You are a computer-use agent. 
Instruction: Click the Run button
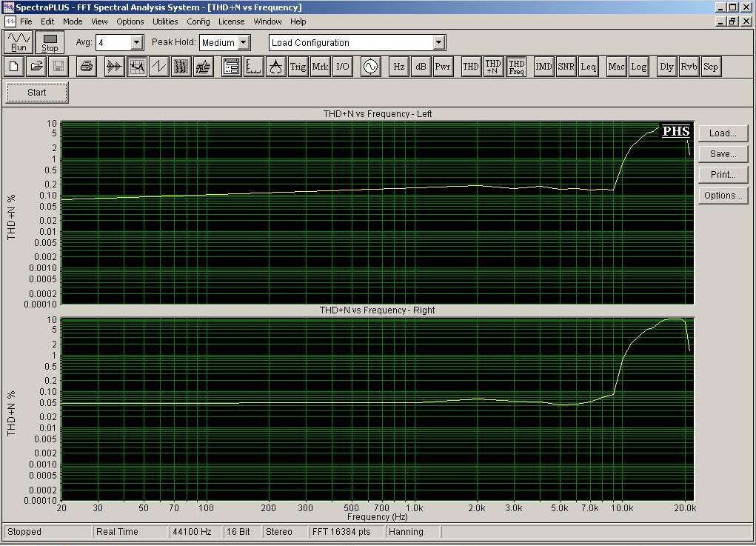click(19, 41)
